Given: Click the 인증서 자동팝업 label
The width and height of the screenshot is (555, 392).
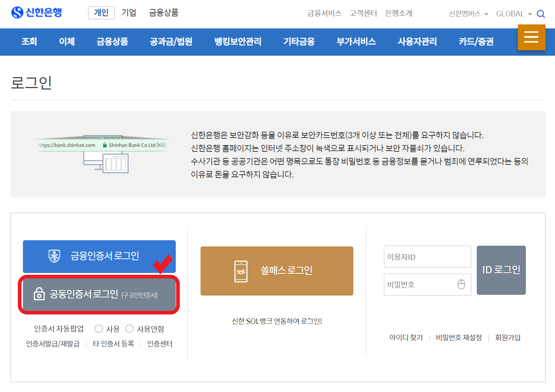Looking at the screenshot, I should point(59,329).
